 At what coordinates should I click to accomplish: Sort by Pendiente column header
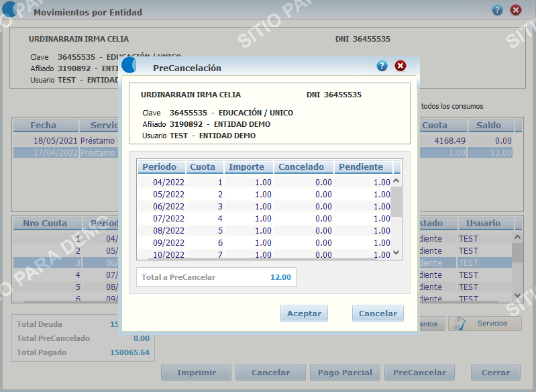coord(364,167)
